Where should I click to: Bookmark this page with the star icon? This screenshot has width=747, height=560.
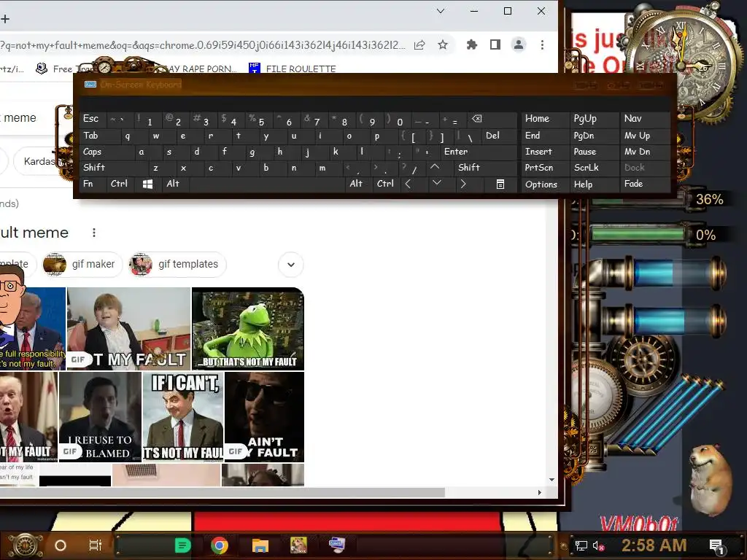[443, 45]
